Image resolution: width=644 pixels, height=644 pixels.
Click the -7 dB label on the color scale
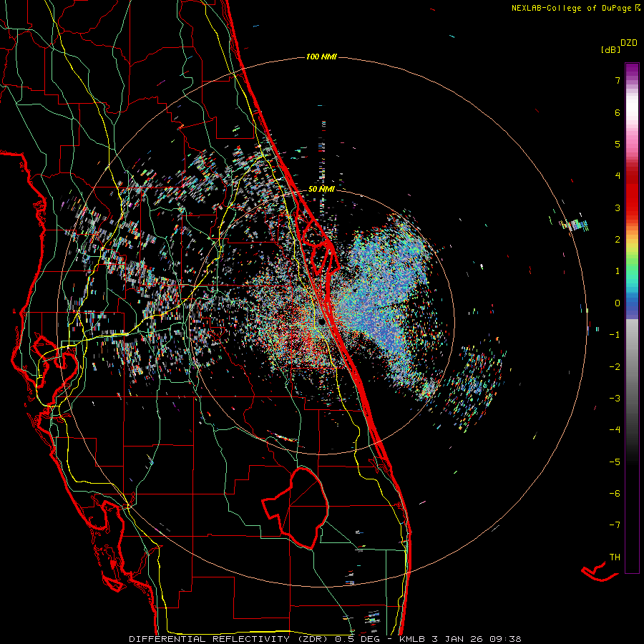615,525
